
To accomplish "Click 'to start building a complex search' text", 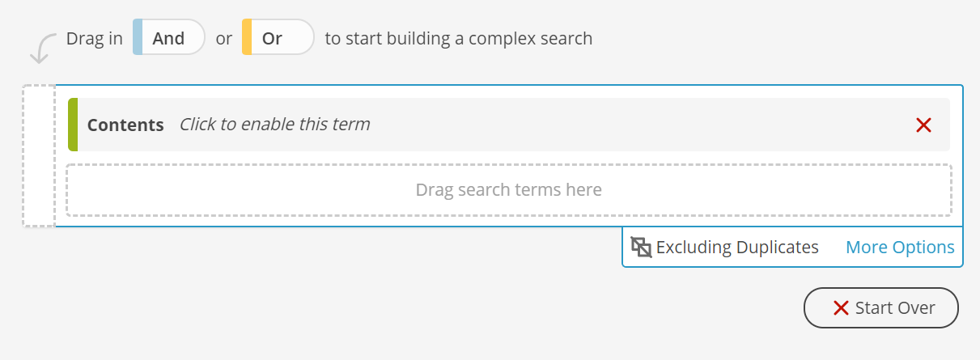I will click(459, 38).
